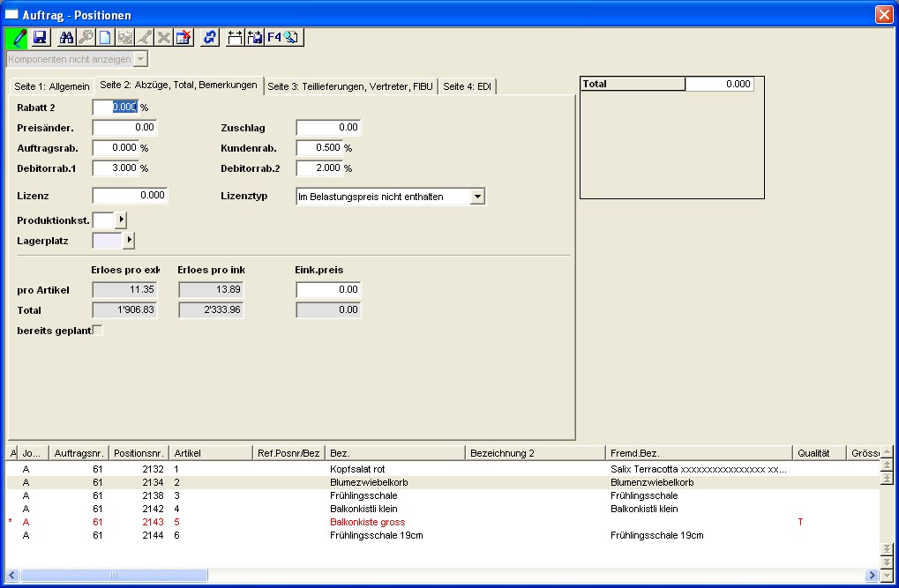Click the F4 lookup toolbar icon
This screenshot has width=899, height=588.
coord(283,38)
